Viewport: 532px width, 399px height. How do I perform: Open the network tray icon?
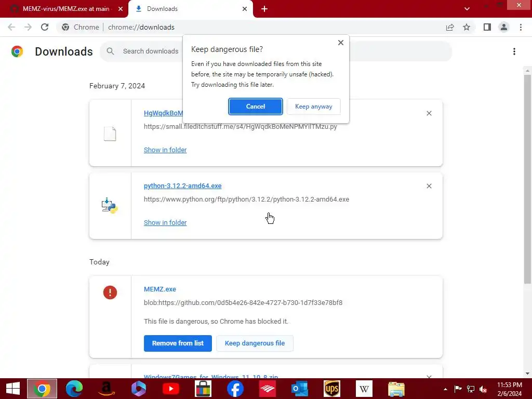point(471,389)
